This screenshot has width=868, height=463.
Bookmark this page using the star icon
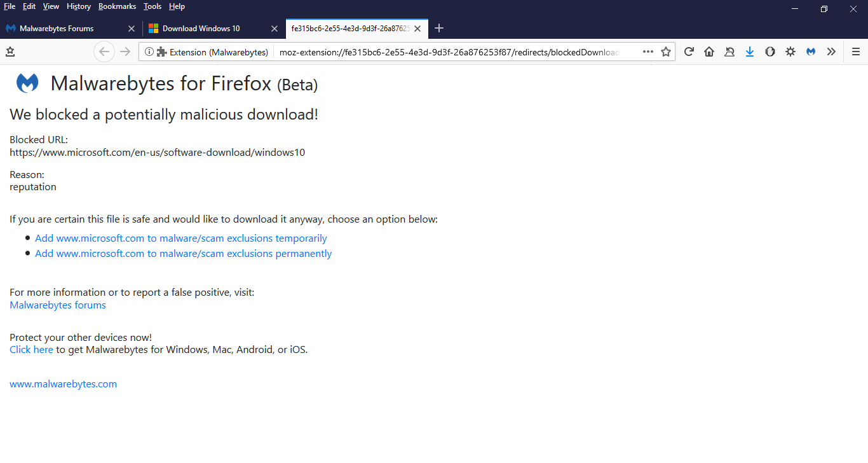(x=665, y=52)
